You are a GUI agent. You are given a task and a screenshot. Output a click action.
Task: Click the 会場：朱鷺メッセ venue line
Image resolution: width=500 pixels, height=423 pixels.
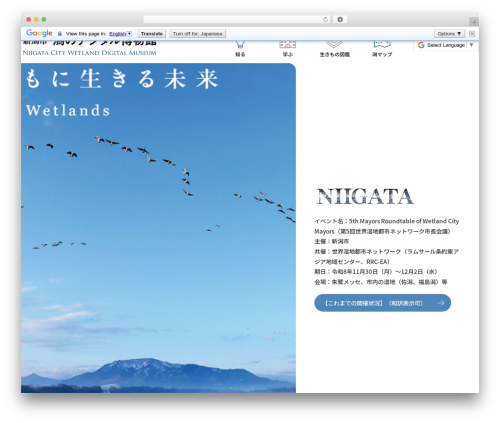pos(381,282)
